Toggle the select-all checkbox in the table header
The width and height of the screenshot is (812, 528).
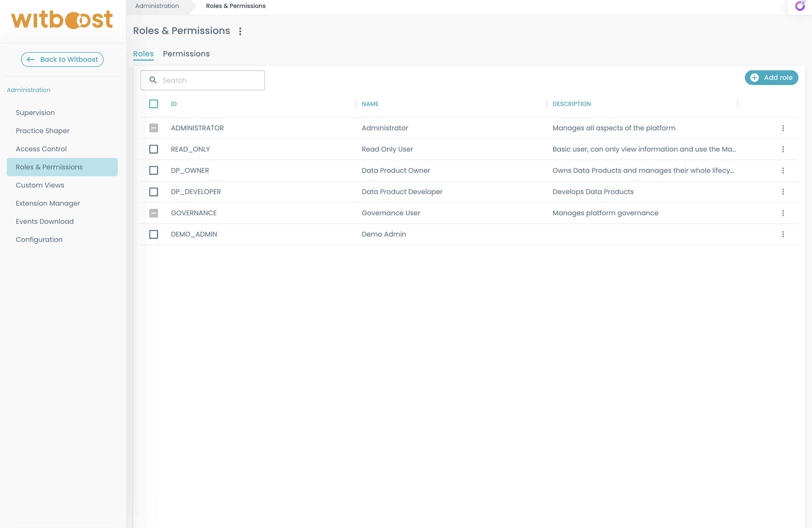[x=153, y=104]
